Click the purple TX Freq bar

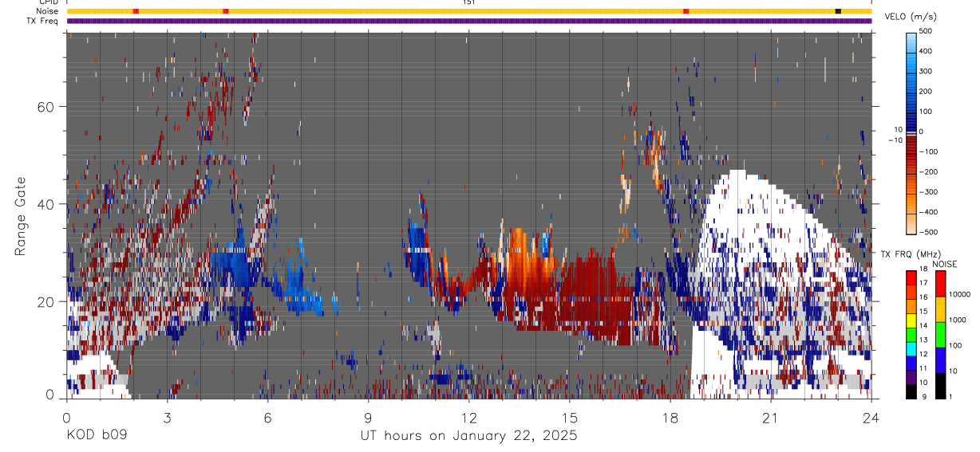[x=469, y=21]
